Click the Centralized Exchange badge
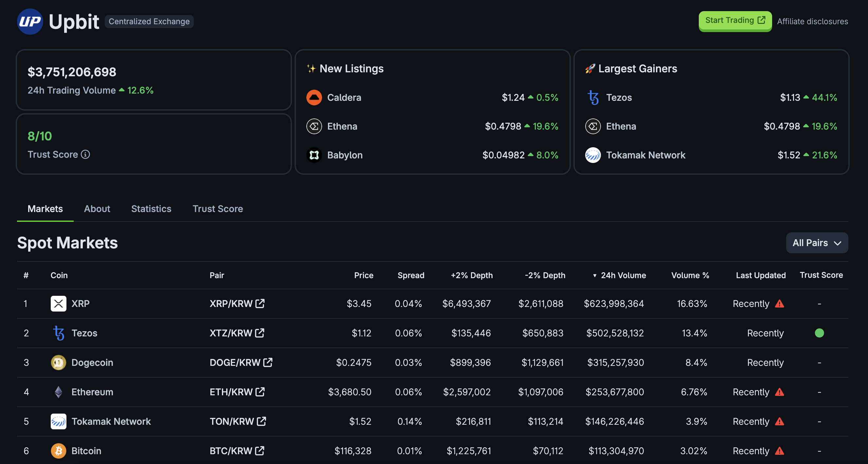 pyautogui.click(x=149, y=22)
